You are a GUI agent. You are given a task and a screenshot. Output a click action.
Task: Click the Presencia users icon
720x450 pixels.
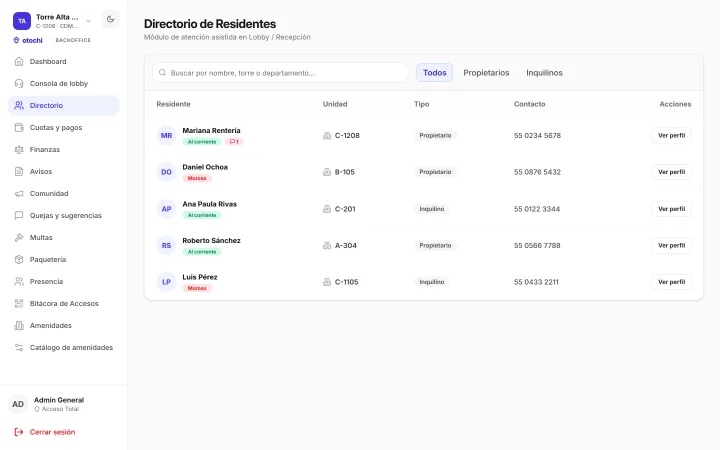(x=19, y=281)
